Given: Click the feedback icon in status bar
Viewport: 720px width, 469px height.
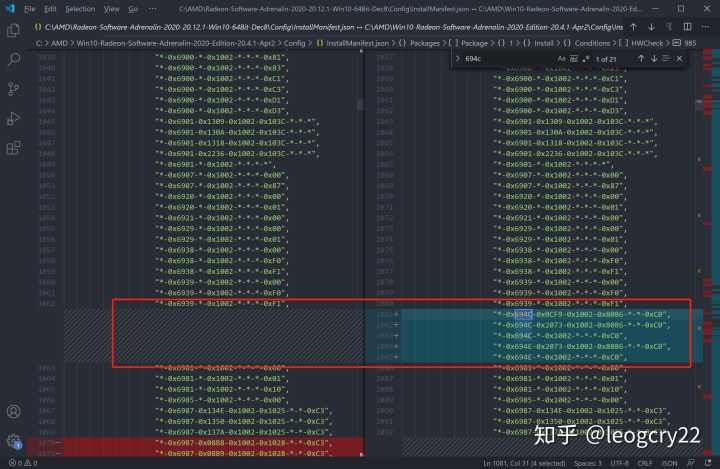Looking at the screenshot, I should click(x=691, y=463).
